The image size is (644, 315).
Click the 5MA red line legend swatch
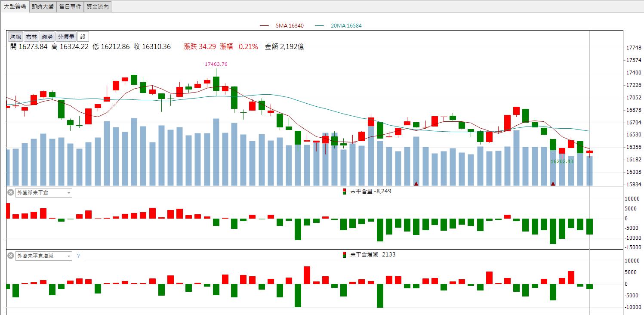pos(265,26)
